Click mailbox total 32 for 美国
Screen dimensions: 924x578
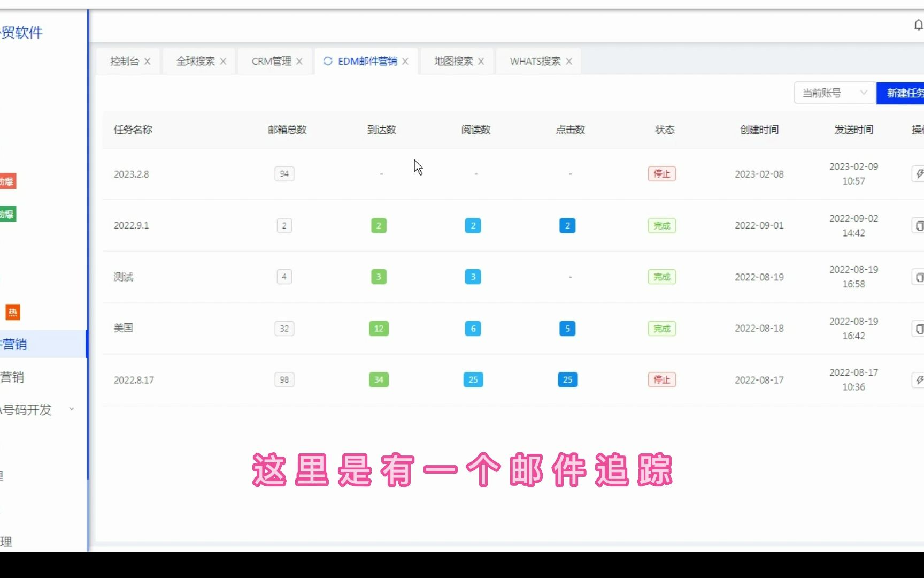point(284,329)
